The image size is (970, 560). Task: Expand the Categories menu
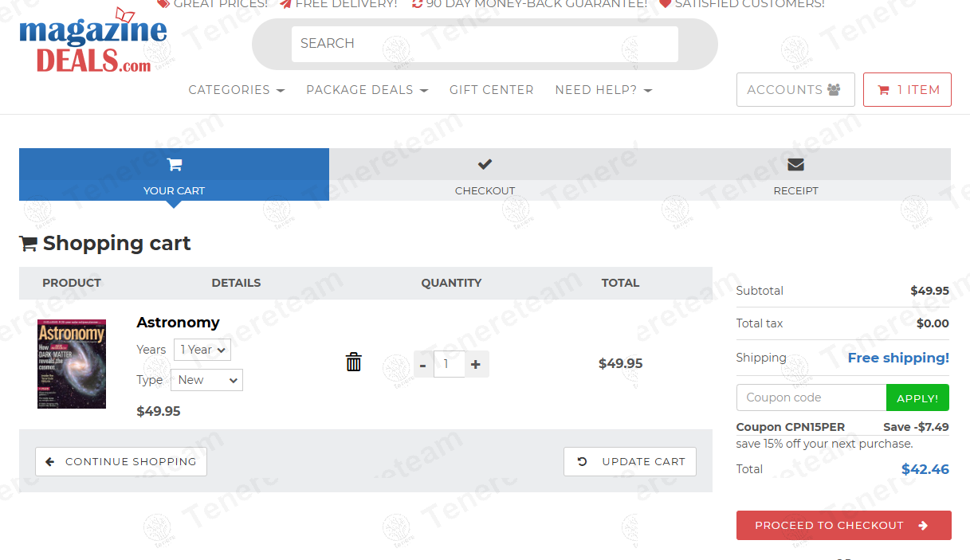pyautogui.click(x=236, y=90)
